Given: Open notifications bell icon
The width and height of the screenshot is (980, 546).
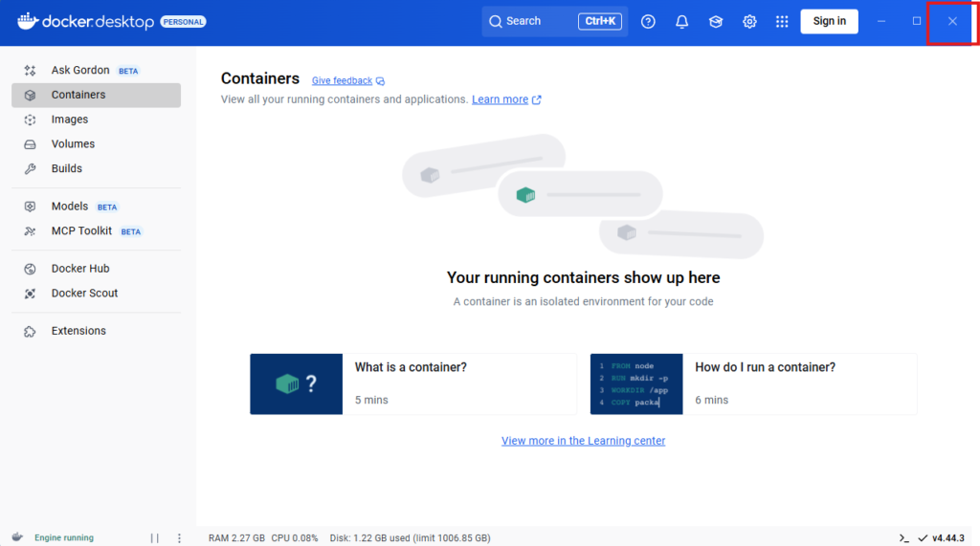Looking at the screenshot, I should pos(681,21).
